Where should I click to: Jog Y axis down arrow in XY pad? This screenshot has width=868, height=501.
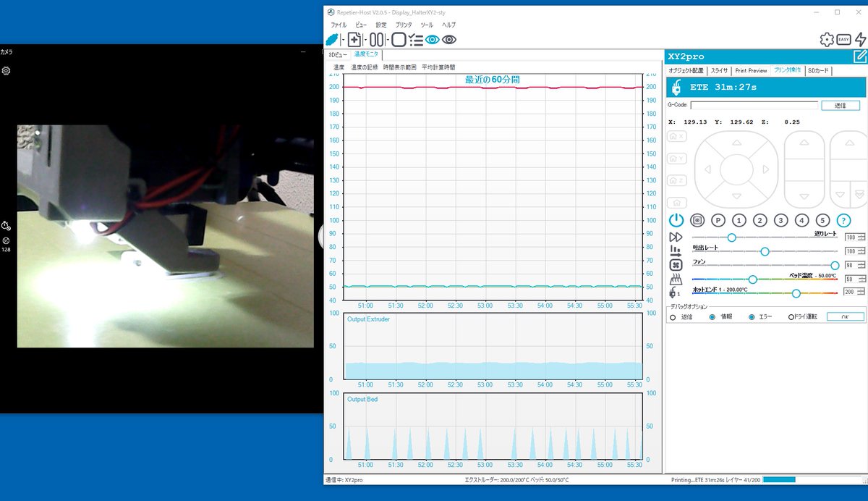736,196
